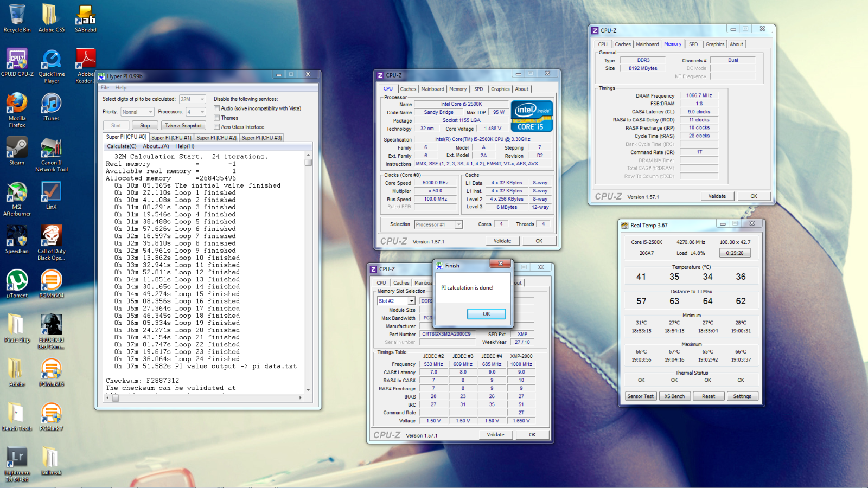This screenshot has height=488, width=868.
Task: Click OK in the Finish dialog
Action: (x=486, y=314)
